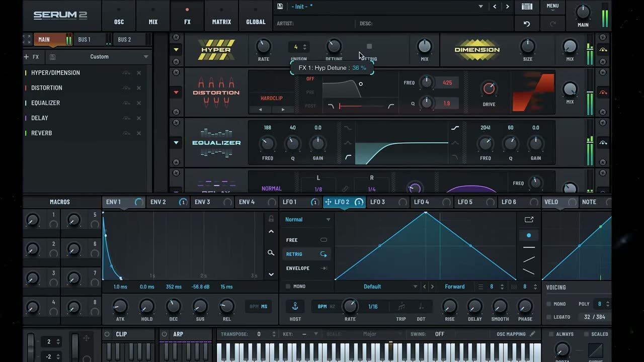Switch the LFO rate to HZ

[332, 306]
